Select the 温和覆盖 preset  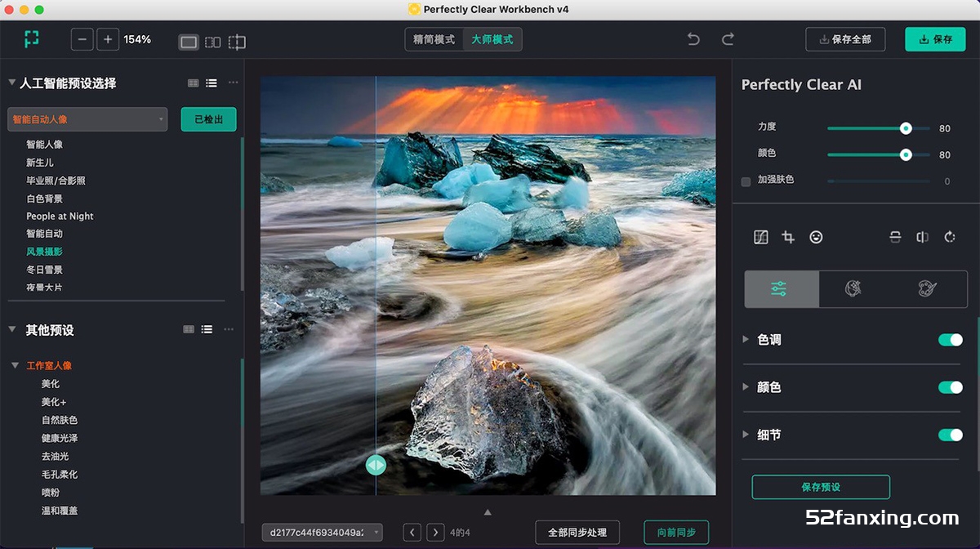[x=60, y=511]
